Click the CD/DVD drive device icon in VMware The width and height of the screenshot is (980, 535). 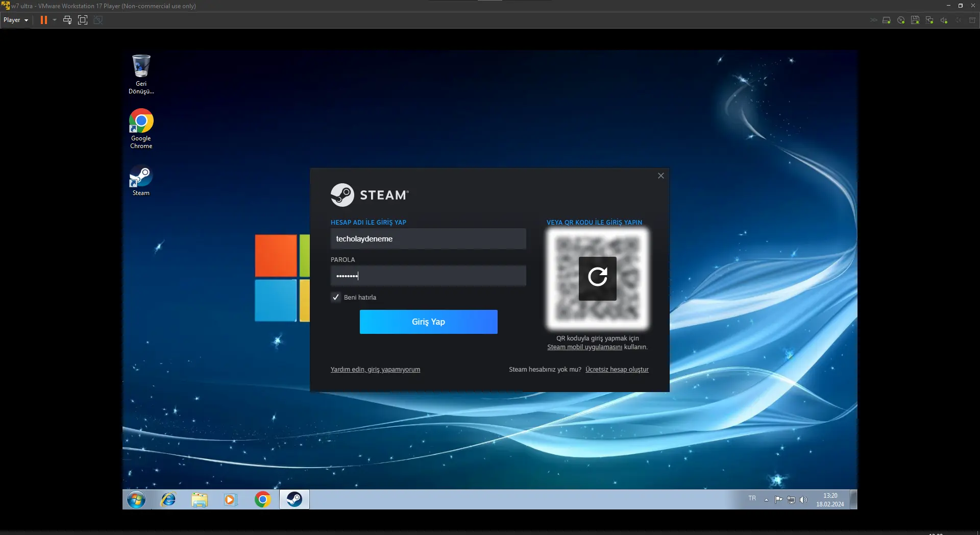(901, 20)
